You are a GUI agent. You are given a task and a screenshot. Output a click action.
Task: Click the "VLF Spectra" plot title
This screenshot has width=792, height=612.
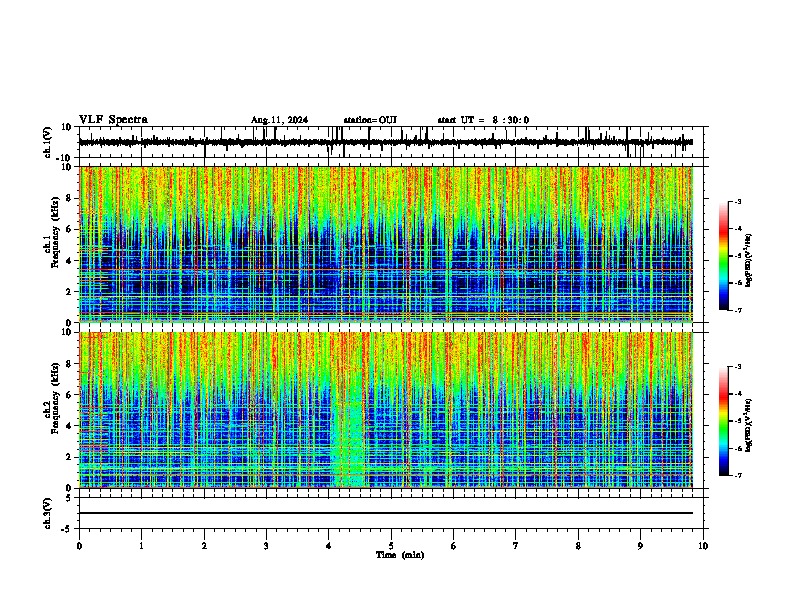113,120
